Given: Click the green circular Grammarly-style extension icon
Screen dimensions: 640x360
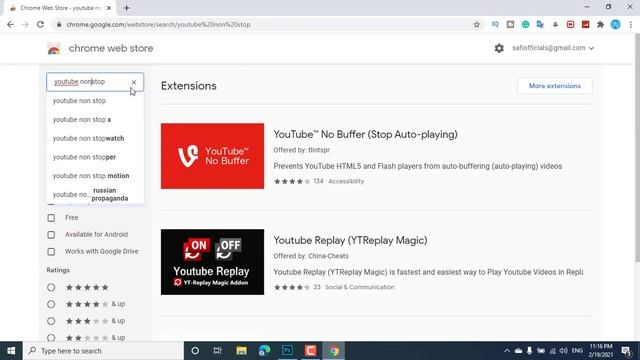Looking at the screenshot, I should [525, 24].
